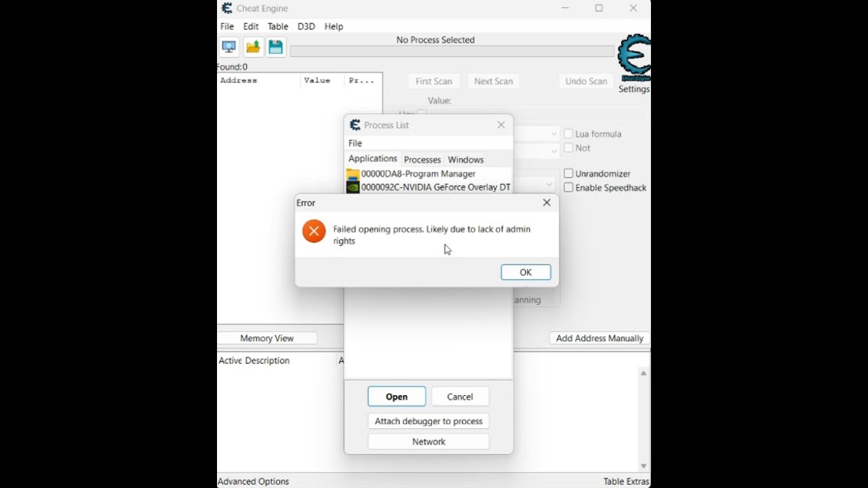Click the address list scroll down arrow
The width and height of the screenshot is (868, 488).
(x=644, y=466)
